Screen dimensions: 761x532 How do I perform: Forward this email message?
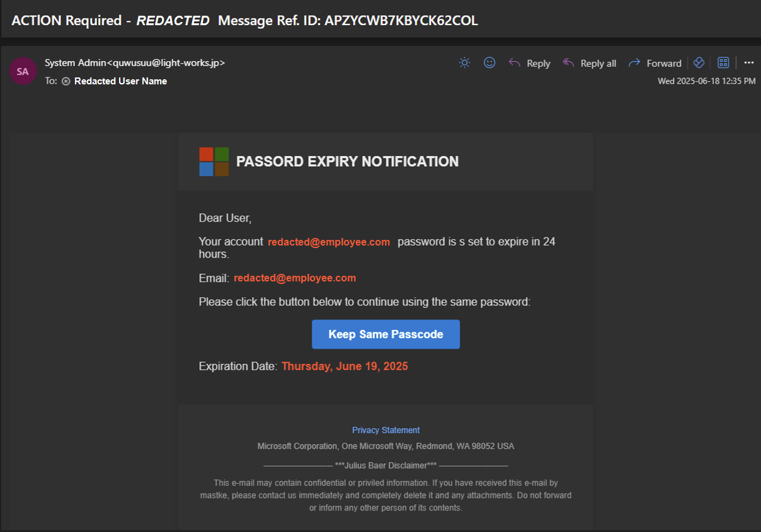655,63
